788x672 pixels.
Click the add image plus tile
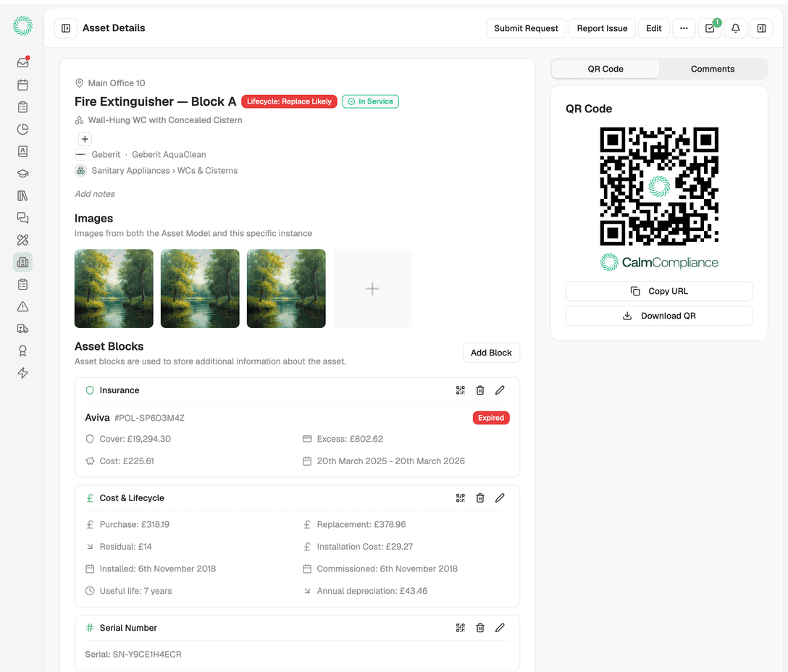(372, 288)
